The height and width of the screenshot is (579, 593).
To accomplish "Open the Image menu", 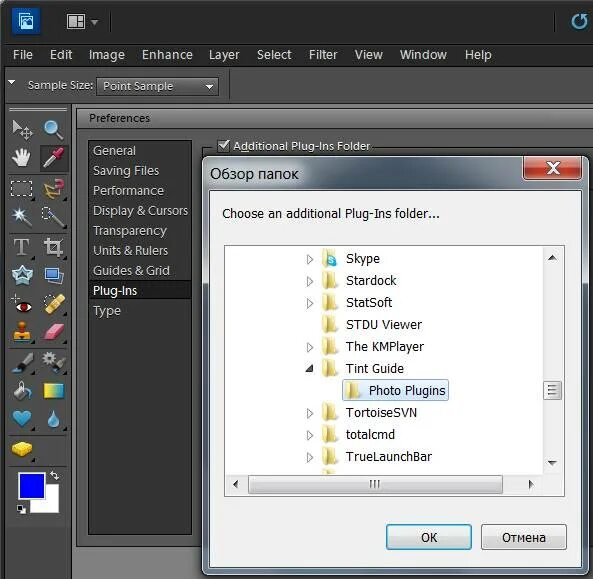I will click(x=107, y=55).
